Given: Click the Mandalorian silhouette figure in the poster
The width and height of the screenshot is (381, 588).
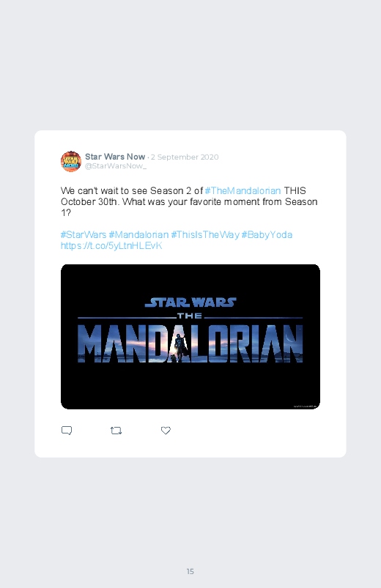Looking at the screenshot, I should click(x=180, y=348).
